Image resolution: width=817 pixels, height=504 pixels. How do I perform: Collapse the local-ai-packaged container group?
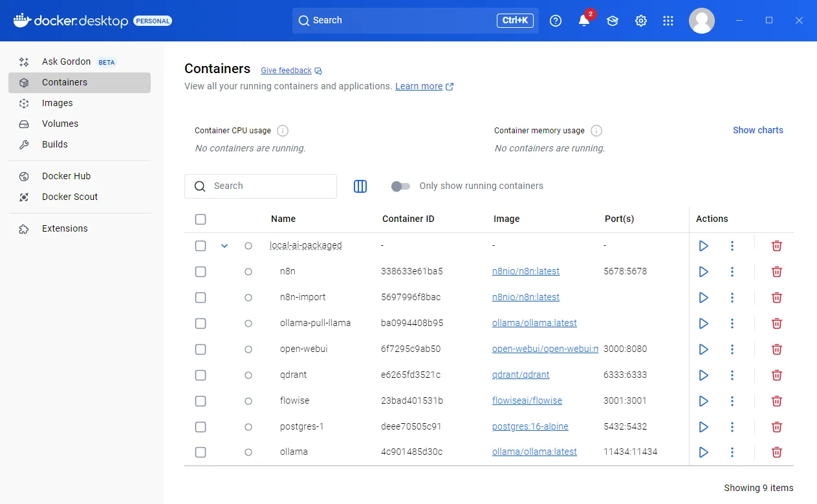(224, 246)
